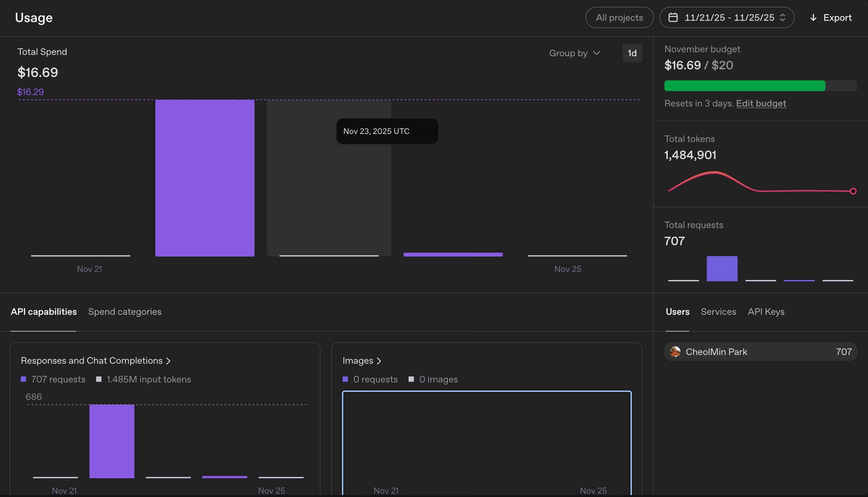
Task: Click the Export button
Action: (831, 17)
